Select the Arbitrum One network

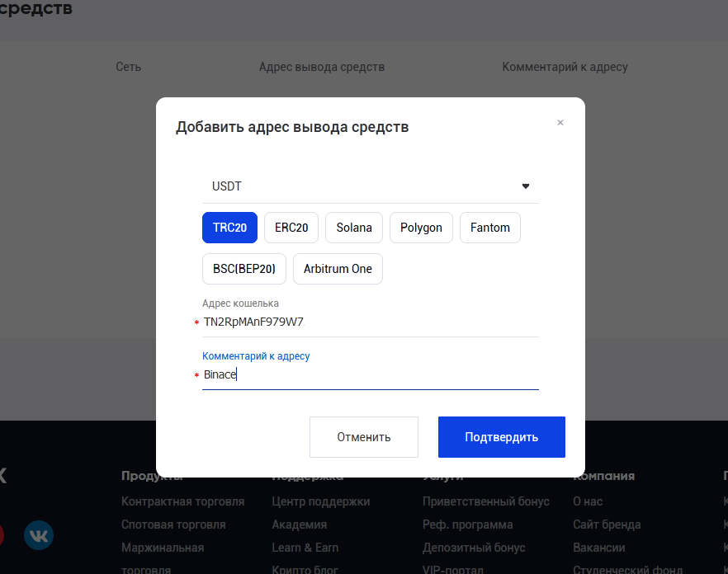click(x=338, y=269)
